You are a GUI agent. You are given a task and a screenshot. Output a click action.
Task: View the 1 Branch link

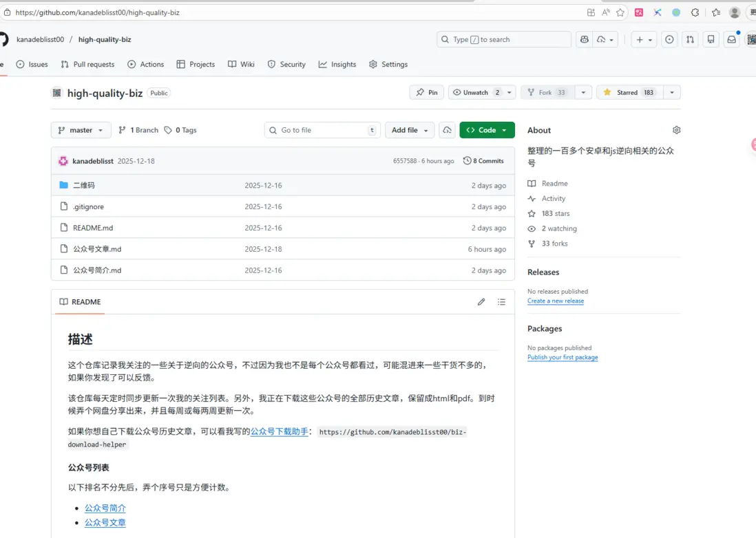coord(138,130)
